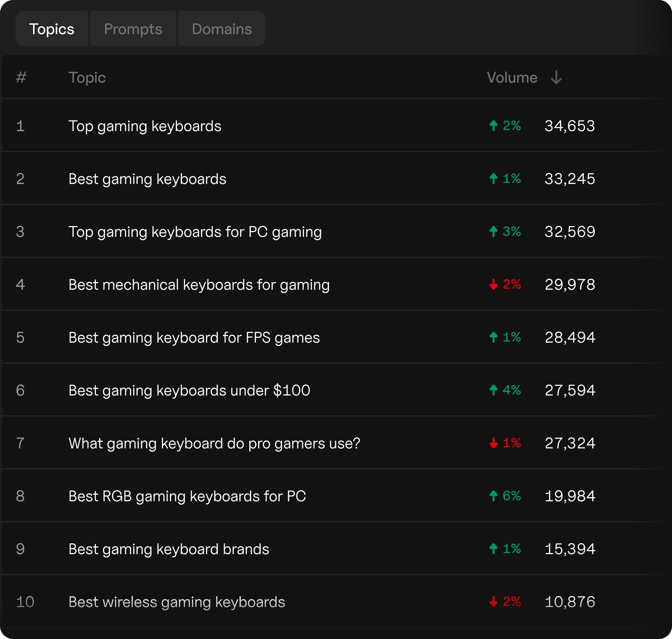Screen dimensions: 672x639
Task: Click green up arrow beside 6% change
Action: pos(494,496)
